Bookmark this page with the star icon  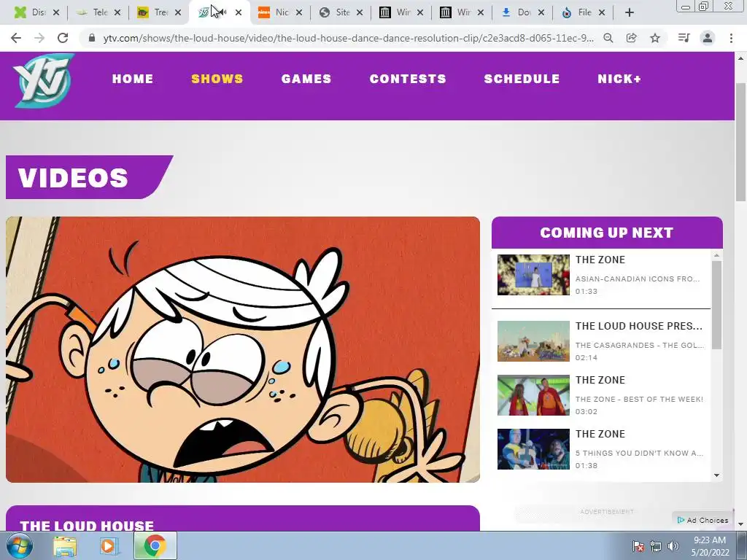pos(655,38)
